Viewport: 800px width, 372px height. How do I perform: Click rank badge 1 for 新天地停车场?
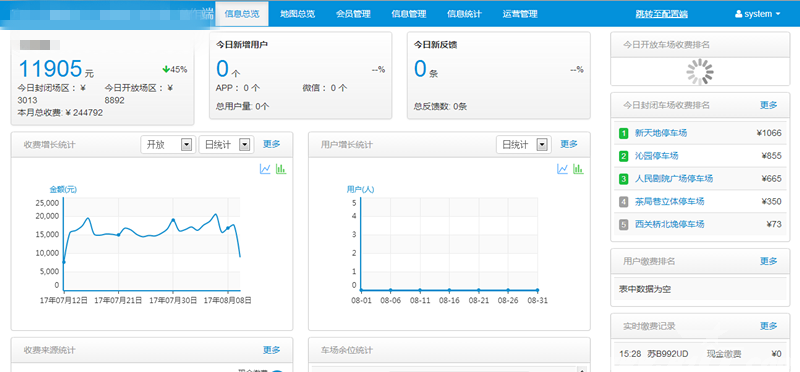pyautogui.click(x=623, y=133)
